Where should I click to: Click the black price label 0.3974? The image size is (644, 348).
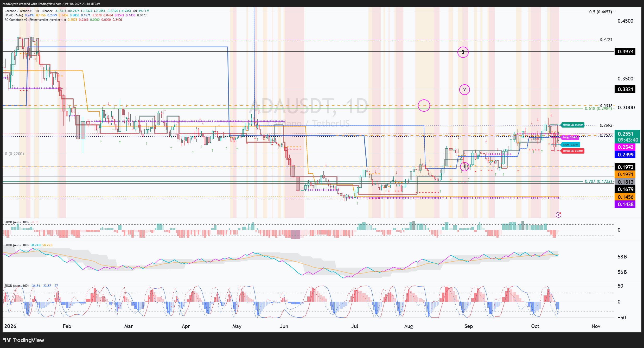pyautogui.click(x=625, y=52)
